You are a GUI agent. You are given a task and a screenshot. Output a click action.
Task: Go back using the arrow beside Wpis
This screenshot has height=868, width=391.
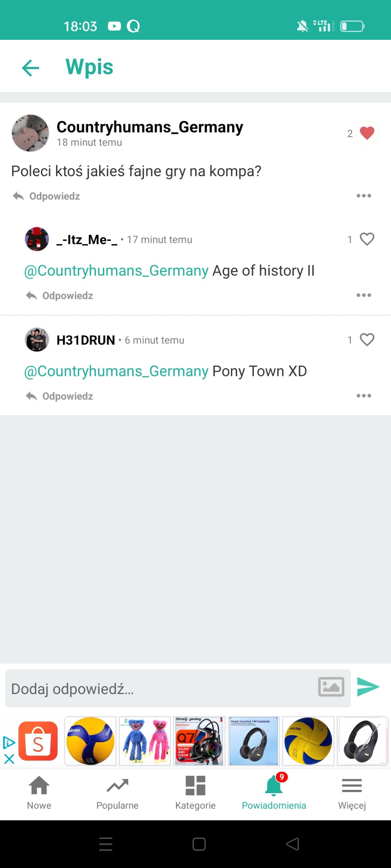click(31, 67)
